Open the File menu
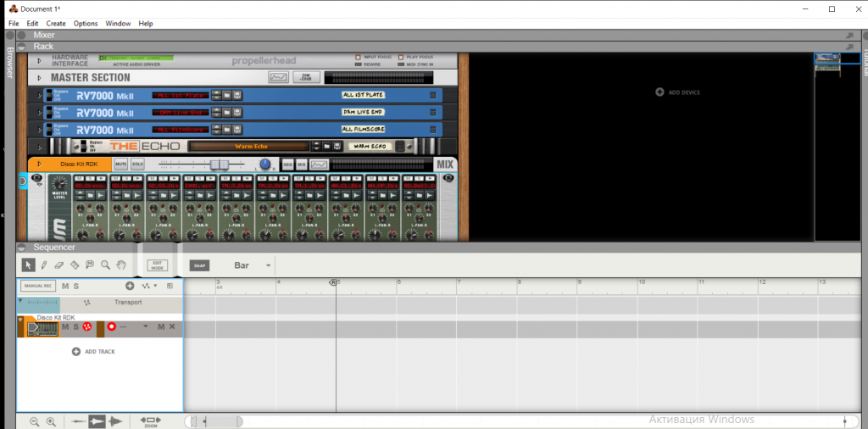Image resolution: width=868 pixels, height=429 pixels. pos(14,23)
